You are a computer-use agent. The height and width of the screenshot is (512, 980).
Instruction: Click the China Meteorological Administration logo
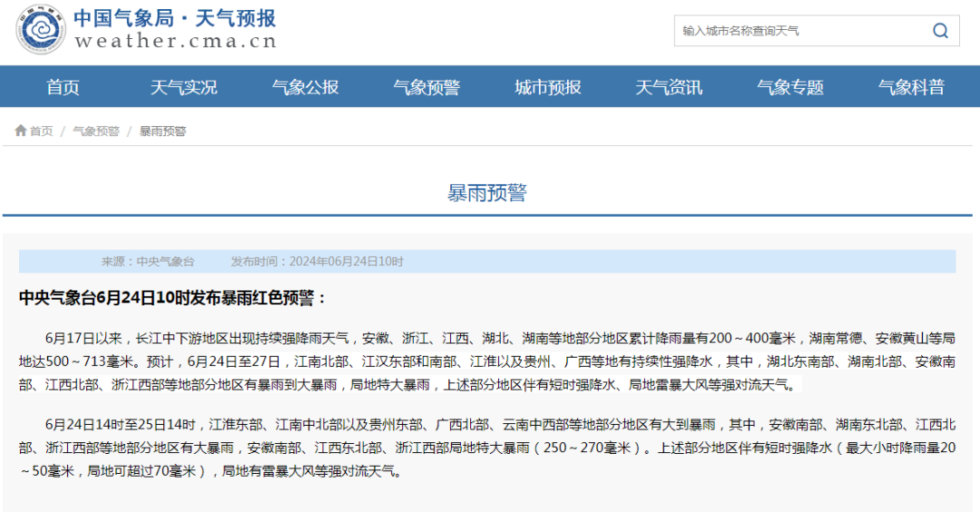(41, 30)
